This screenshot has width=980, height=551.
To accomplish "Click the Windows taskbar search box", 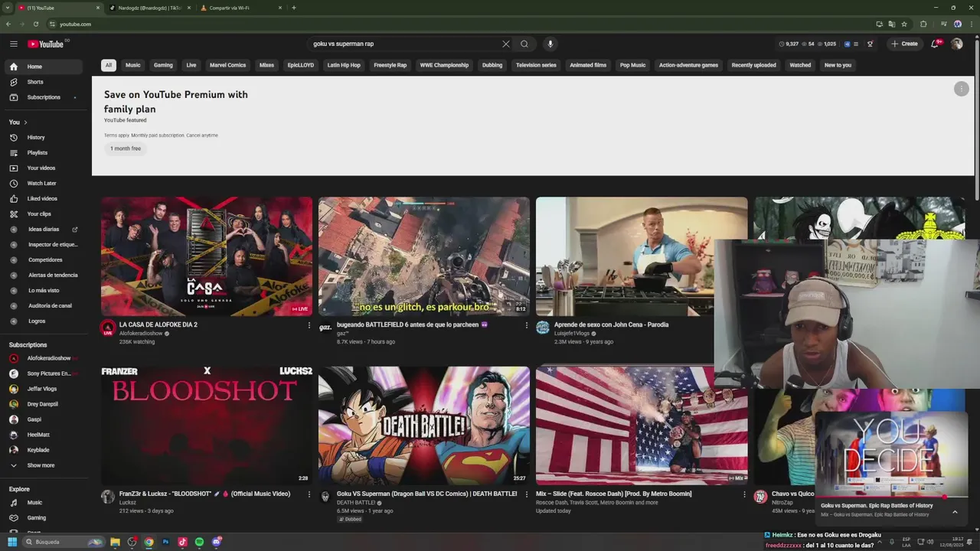I will (64, 542).
